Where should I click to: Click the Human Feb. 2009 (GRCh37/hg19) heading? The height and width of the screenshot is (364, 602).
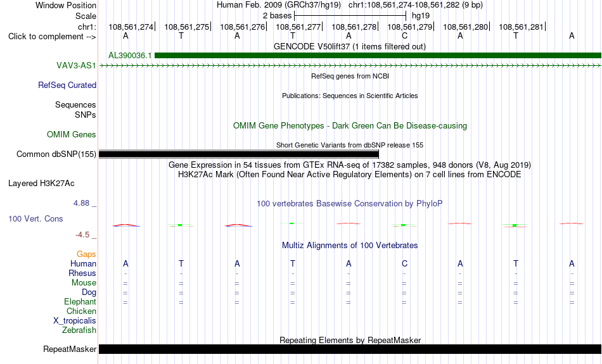[279, 5]
